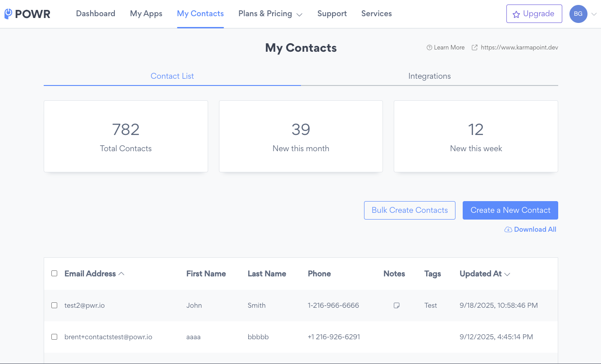The width and height of the screenshot is (601, 364).
Task: Click the BG user avatar
Action: [x=578, y=14]
